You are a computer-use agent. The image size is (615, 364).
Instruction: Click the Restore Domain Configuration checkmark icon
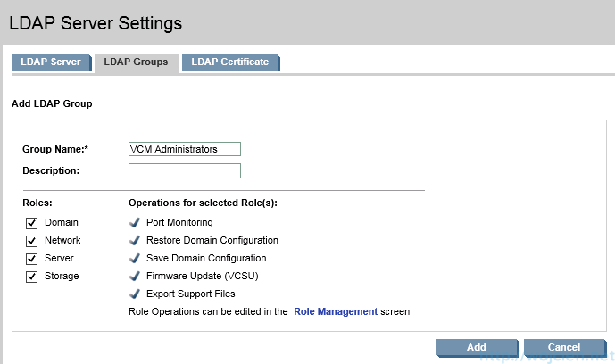(x=135, y=240)
